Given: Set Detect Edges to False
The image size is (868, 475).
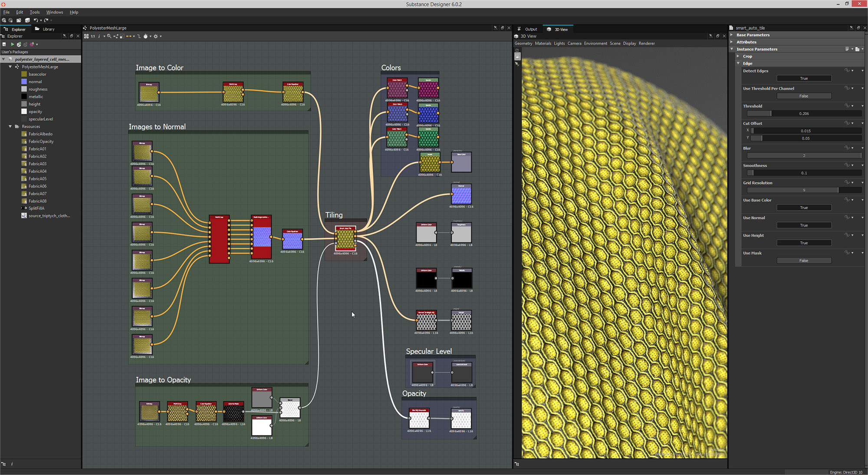Looking at the screenshot, I should pyautogui.click(x=804, y=78).
